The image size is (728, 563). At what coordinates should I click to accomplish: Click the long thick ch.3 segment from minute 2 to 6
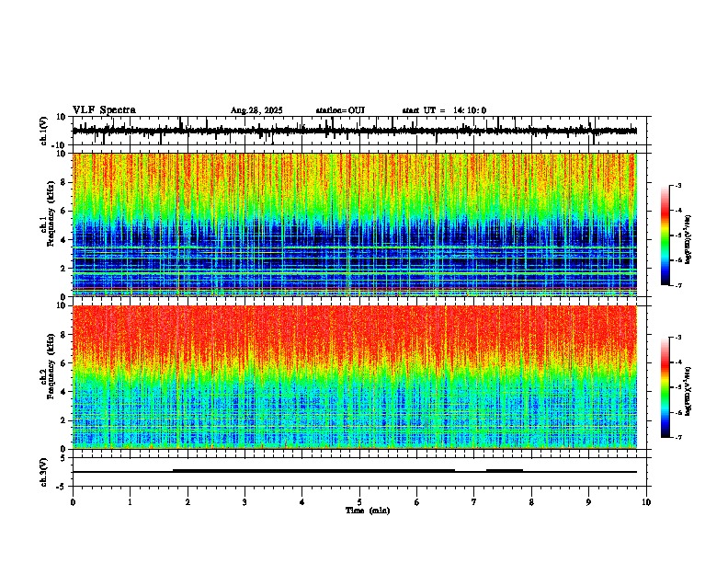tap(313, 471)
